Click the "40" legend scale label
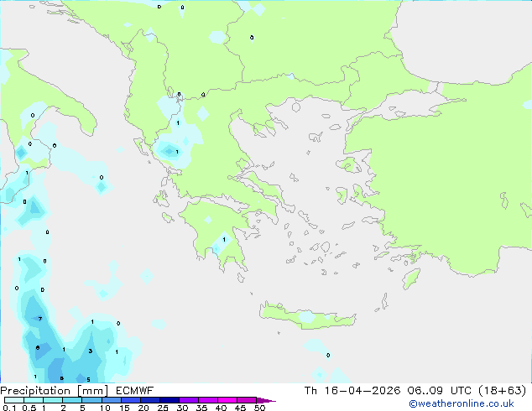The height and width of the screenshot is (411, 532). [221, 408]
